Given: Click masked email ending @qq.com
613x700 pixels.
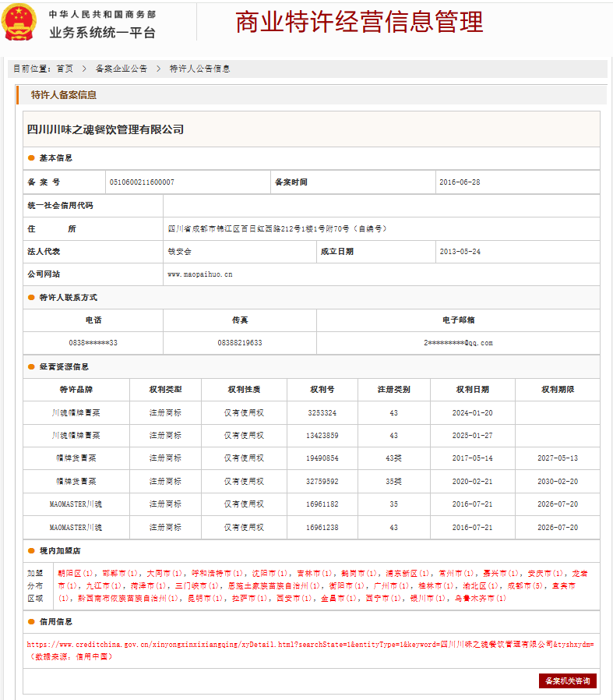Looking at the screenshot, I should coord(458,343).
